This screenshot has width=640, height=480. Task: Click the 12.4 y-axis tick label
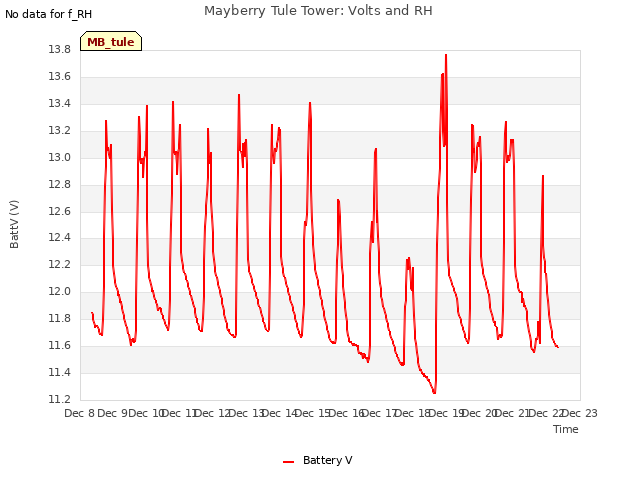(x=60, y=238)
